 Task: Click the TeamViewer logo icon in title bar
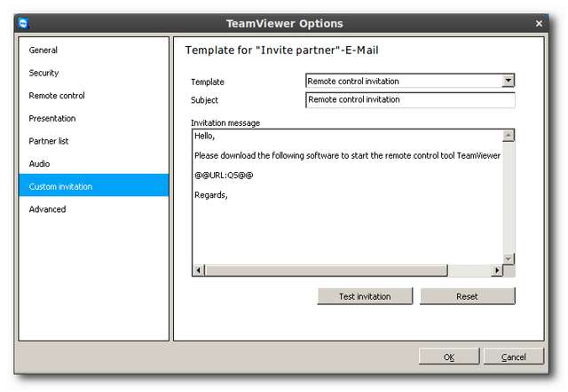click(24, 24)
